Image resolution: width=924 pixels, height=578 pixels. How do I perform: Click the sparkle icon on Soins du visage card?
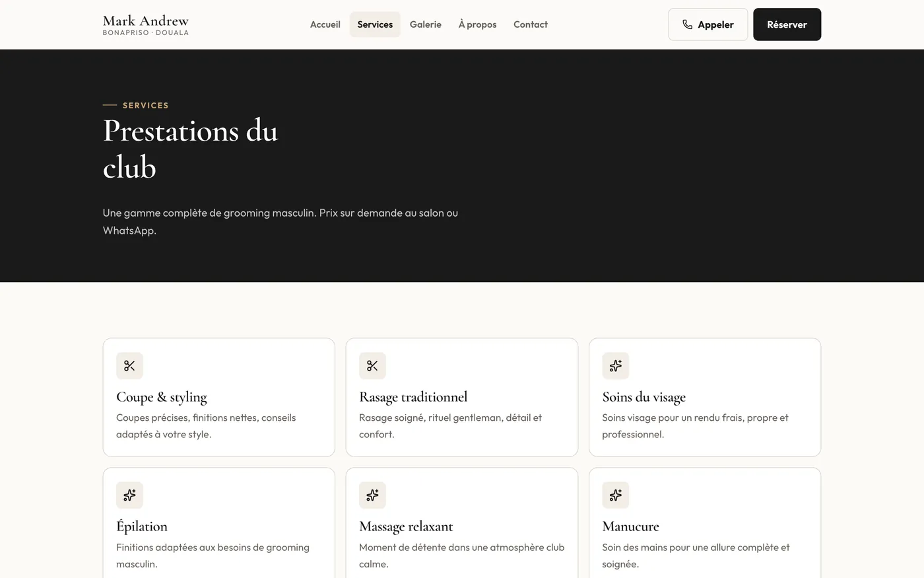615,366
